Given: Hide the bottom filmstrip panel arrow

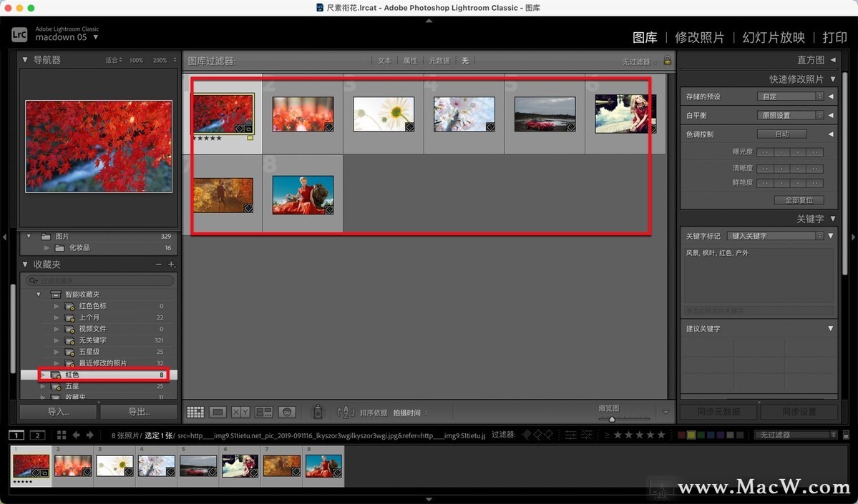Looking at the screenshot, I should pyautogui.click(x=429, y=500).
